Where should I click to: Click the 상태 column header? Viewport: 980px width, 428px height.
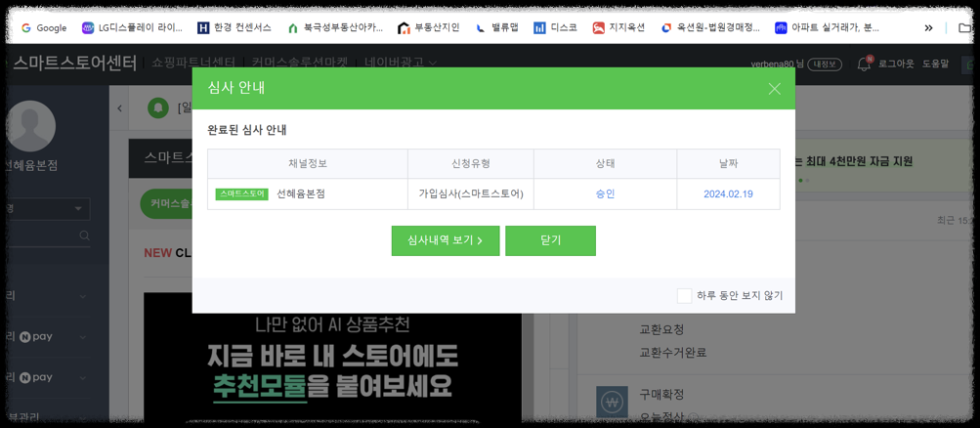[x=605, y=164]
